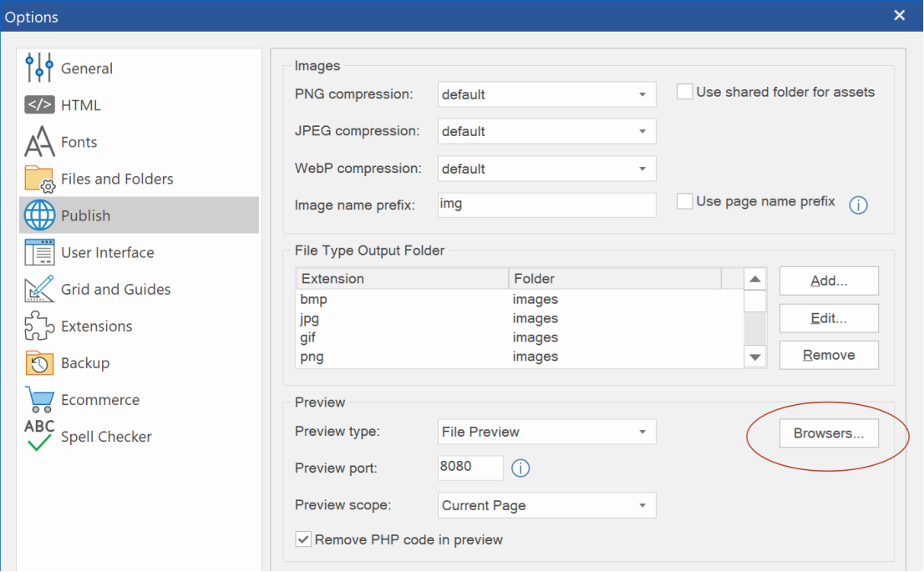924x572 pixels.
Task: Click the Add... button
Action: (829, 281)
